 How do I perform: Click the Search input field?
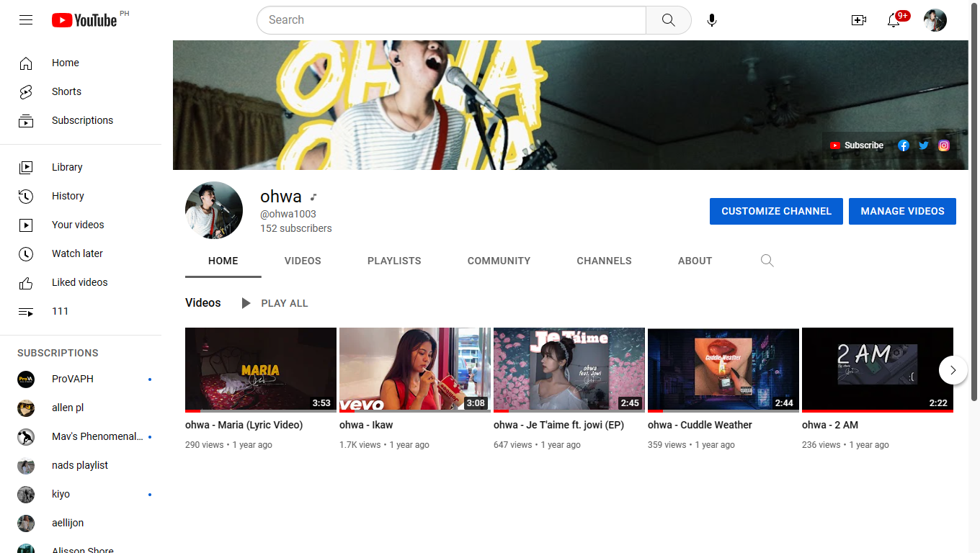pos(451,20)
